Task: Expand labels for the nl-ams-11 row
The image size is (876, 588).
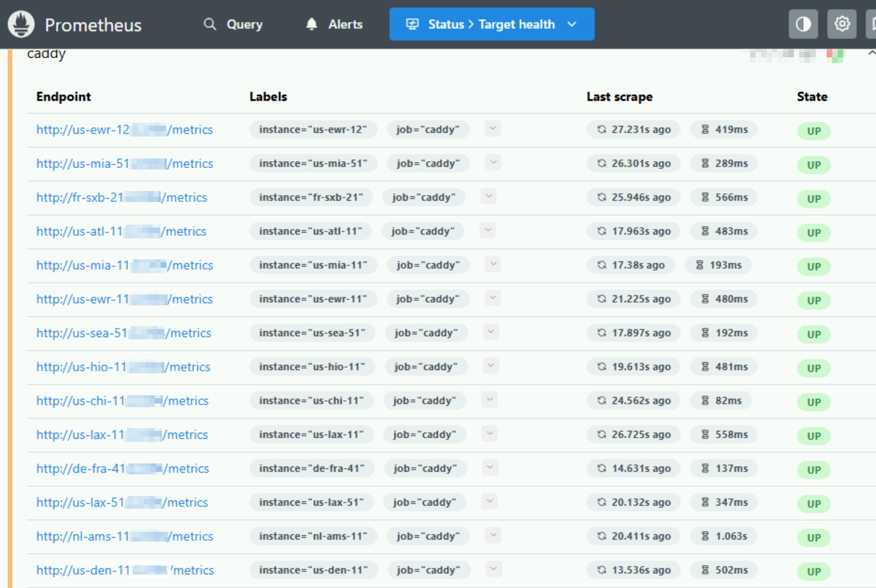Action: click(493, 535)
